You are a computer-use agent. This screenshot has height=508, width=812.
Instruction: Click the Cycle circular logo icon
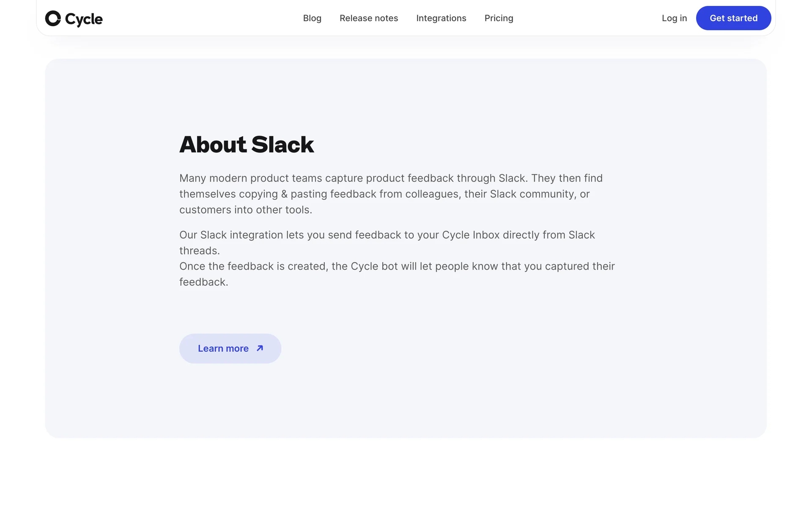53,18
